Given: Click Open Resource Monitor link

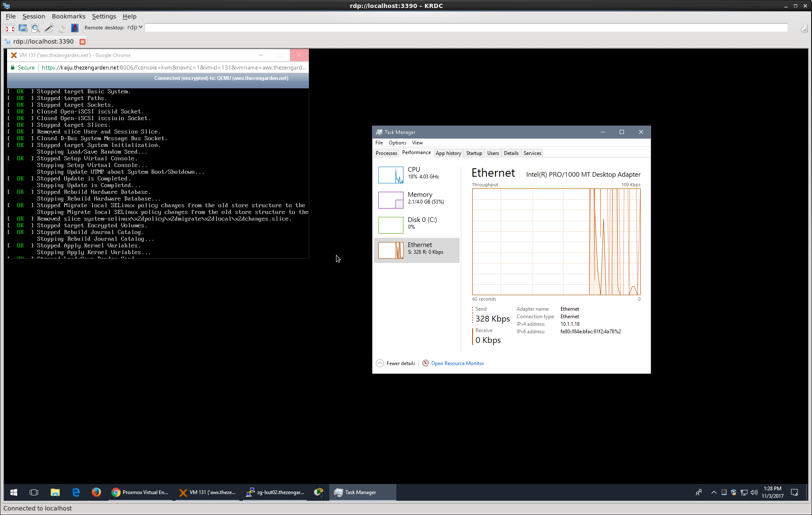Looking at the screenshot, I should [458, 363].
